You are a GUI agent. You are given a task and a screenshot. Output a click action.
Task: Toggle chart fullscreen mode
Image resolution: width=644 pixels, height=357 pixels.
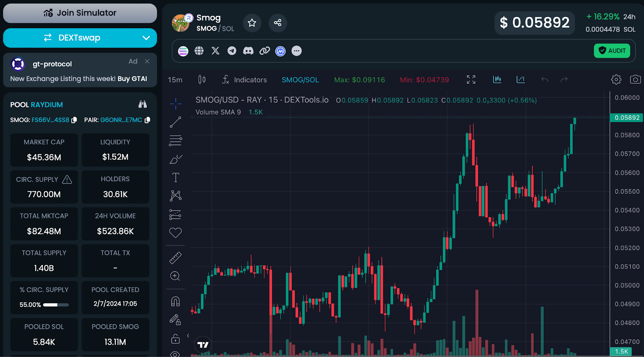pyautogui.click(x=471, y=80)
